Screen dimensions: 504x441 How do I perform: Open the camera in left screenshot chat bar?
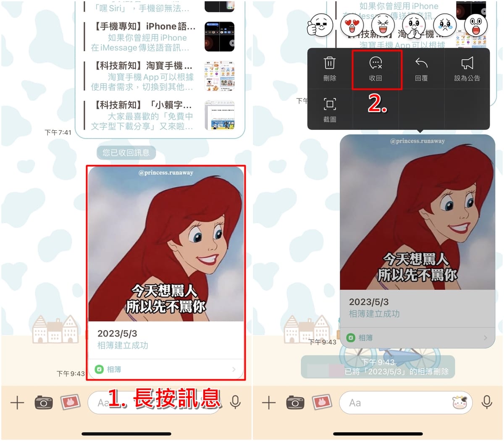coord(44,403)
